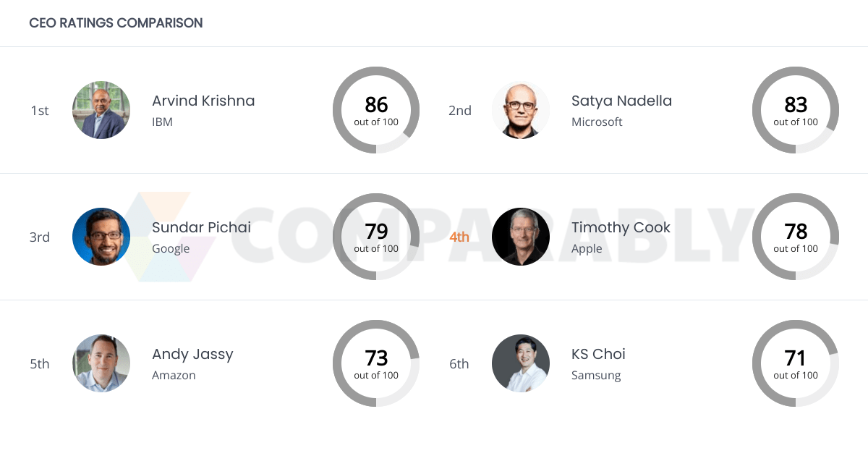Image resolution: width=868 pixels, height=456 pixels.
Task: Open the Satya Nadella name link
Action: [621, 101]
